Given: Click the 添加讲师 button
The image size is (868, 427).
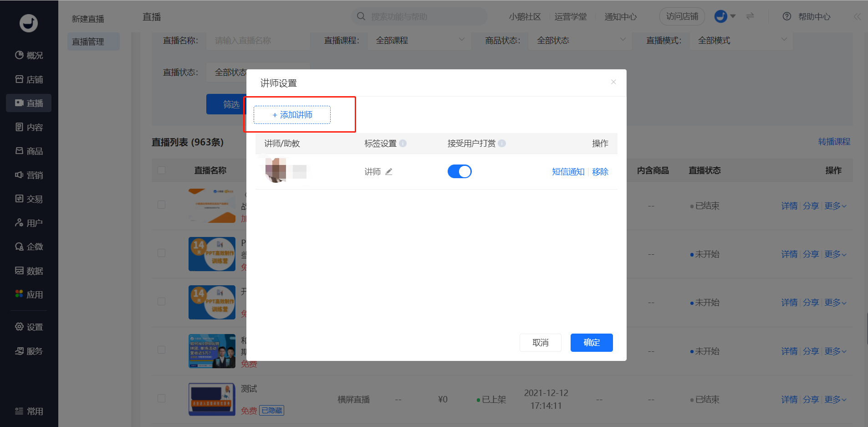Looking at the screenshot, I should (292, 115).
